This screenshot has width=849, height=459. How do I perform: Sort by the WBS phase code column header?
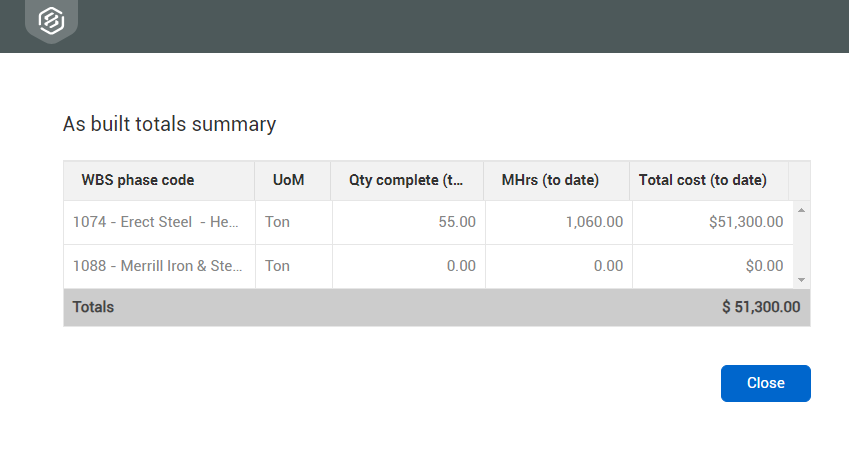click(x=138, y=181)
